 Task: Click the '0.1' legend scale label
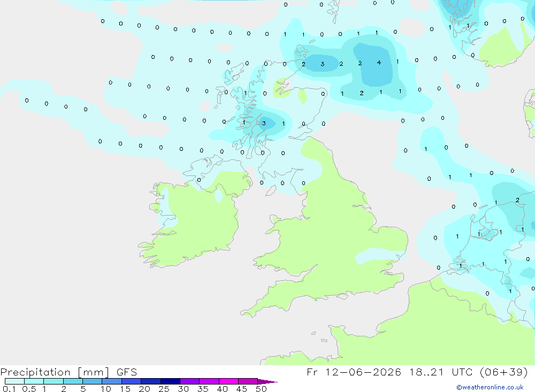(x=9, y=389)
